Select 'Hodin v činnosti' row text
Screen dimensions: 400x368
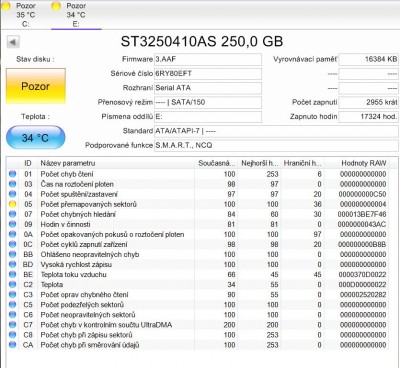pyautogui.click(x=65, y=224)
